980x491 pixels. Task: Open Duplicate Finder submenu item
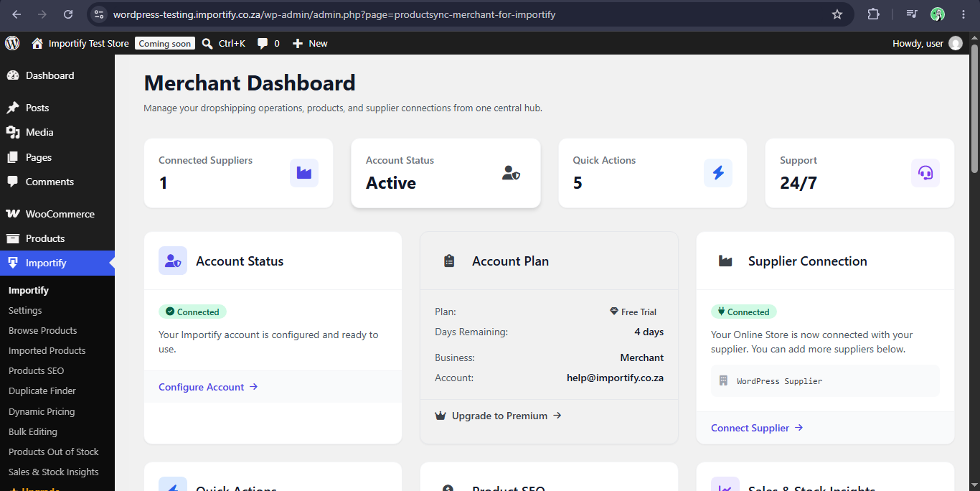coord(42,391)
